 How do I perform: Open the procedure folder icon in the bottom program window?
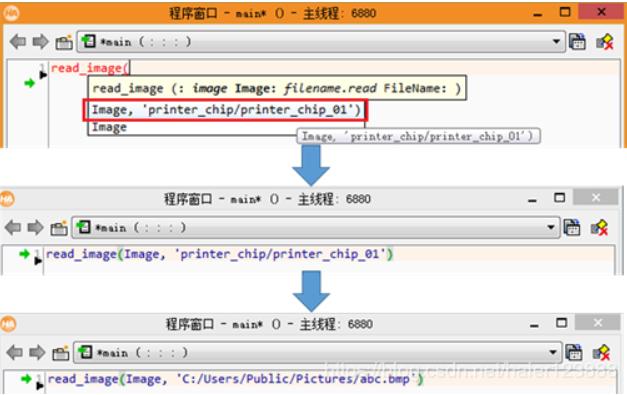(x=61, y=353)
